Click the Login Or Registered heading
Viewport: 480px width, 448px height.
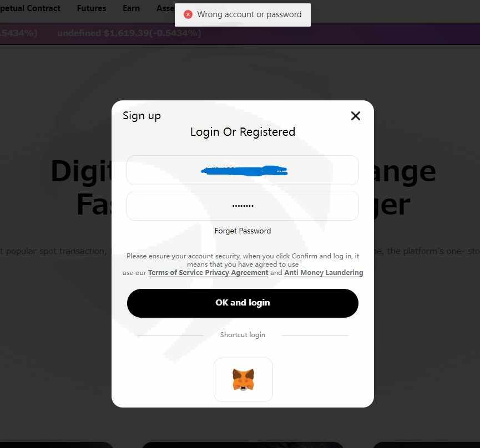[x=242, y=132]
